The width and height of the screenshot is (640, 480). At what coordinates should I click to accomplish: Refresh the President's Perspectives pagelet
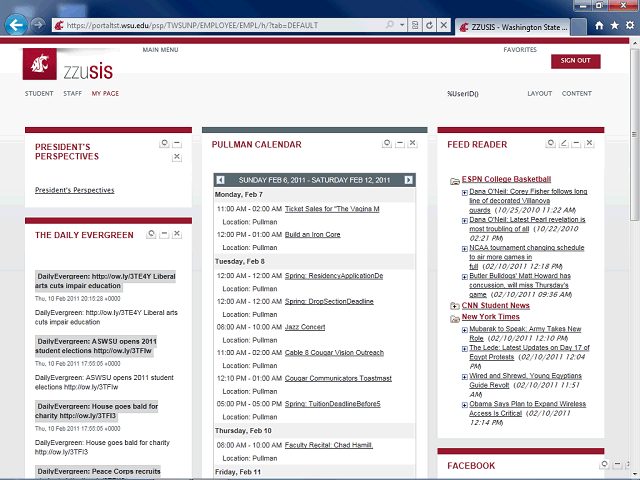pos(163,144)
